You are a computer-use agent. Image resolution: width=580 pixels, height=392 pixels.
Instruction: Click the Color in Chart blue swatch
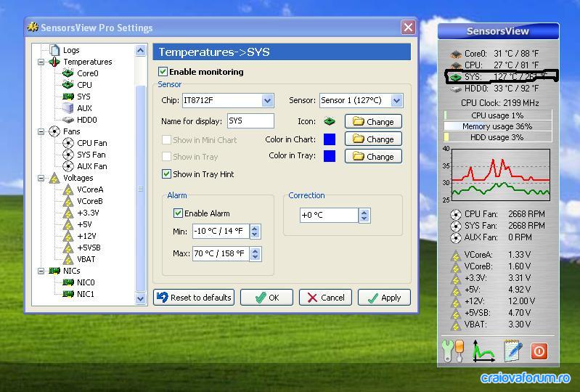click(x=330, y=139)
